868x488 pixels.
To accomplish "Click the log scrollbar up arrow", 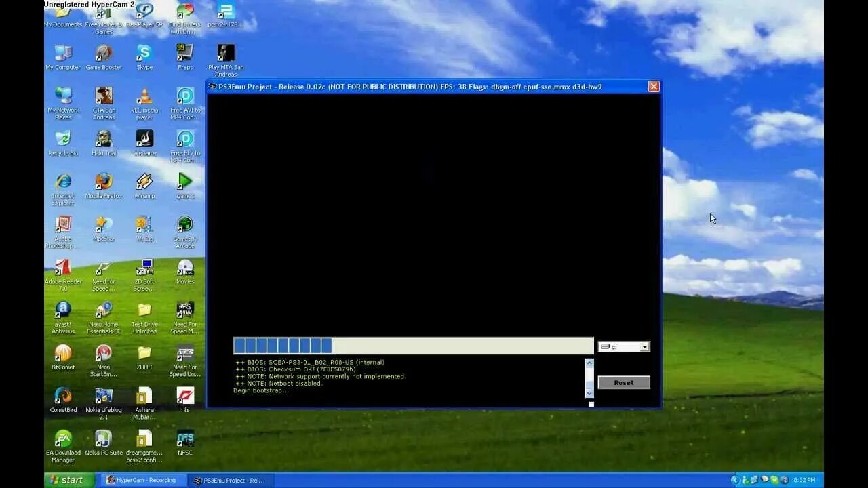I will (x=589, y=363).
